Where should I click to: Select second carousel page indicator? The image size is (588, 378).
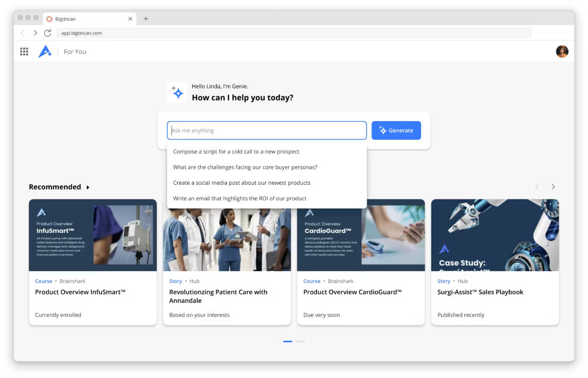(300, 341)
